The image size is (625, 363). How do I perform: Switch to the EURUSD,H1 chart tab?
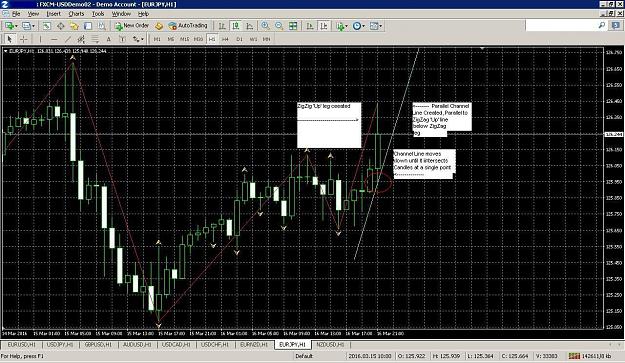point(22,345)
